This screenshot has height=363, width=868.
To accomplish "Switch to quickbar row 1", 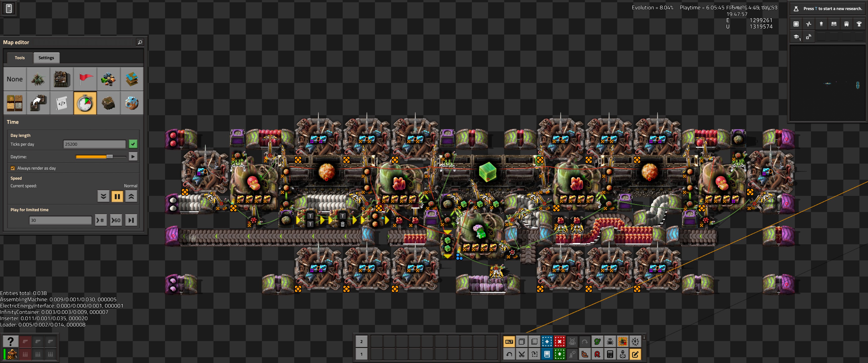I will (x=362, y=354).
